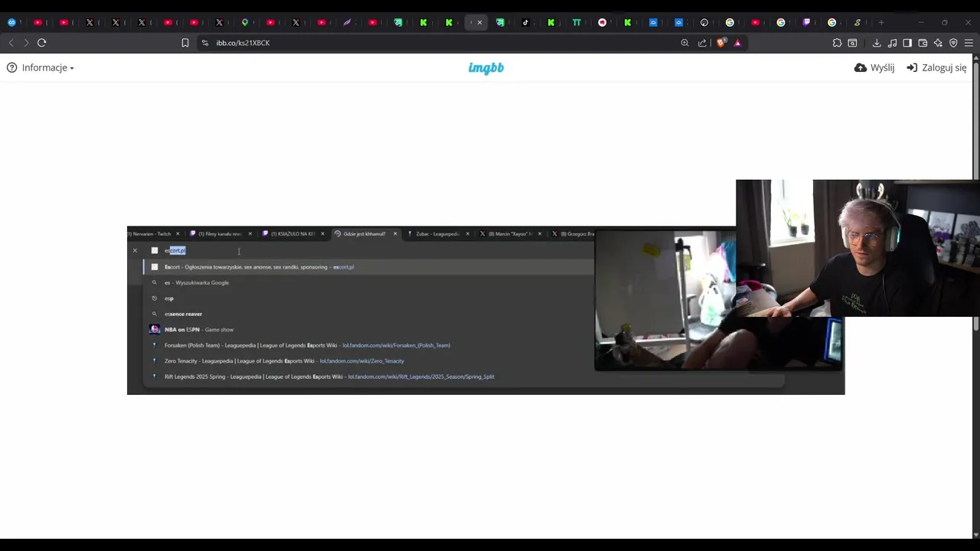Viewport: 980px width, 551px height.
Task: Click the browser forward arrow
Action: pos(26,43)
